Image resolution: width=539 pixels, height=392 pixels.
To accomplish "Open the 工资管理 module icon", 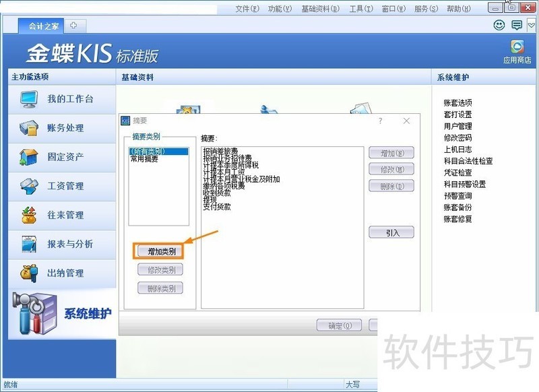I will tap(28, 186).
